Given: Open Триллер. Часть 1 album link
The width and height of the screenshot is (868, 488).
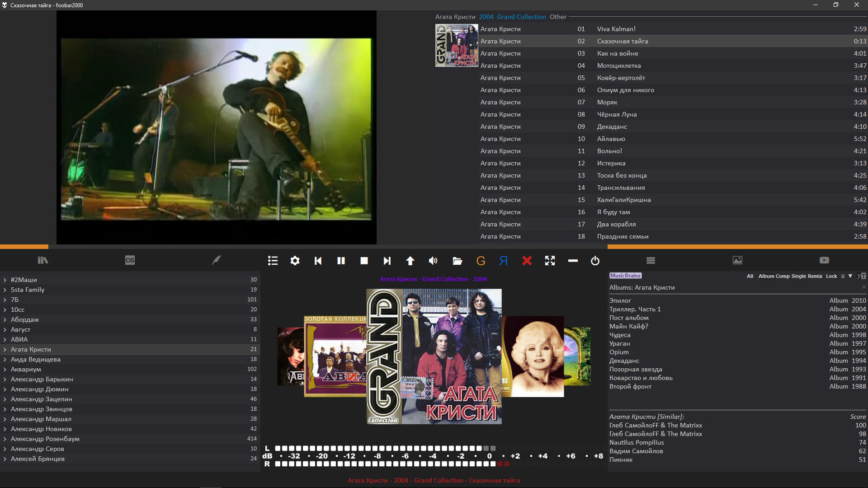Looking at the screenshot, I should 635,309.
